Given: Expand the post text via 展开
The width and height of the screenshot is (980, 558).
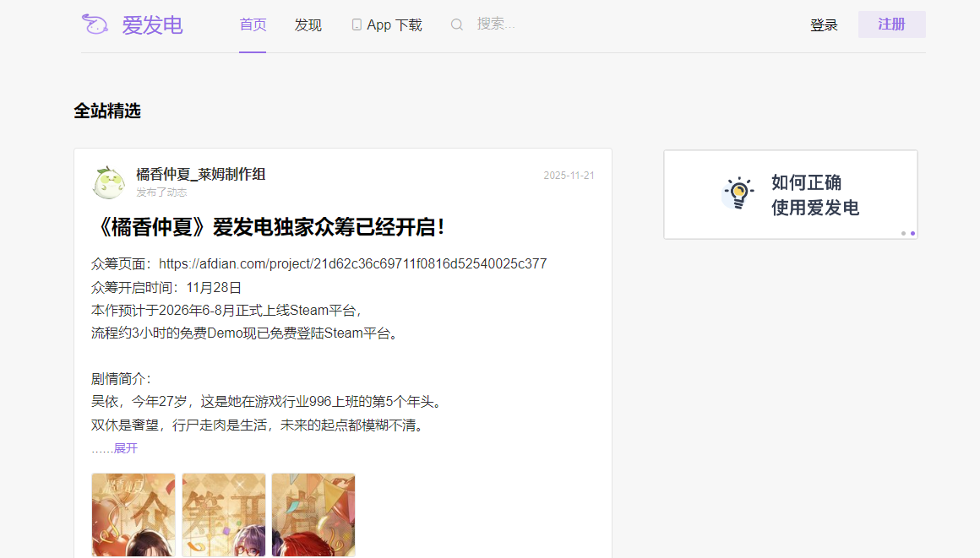Looking at the screenshot, I should tap(124, 448).
